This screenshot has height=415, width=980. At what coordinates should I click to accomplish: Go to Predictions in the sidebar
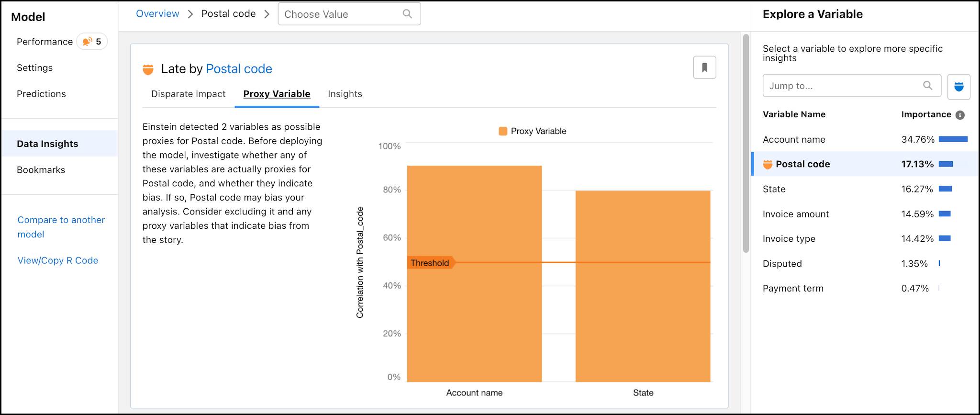(x=41, y=94)
